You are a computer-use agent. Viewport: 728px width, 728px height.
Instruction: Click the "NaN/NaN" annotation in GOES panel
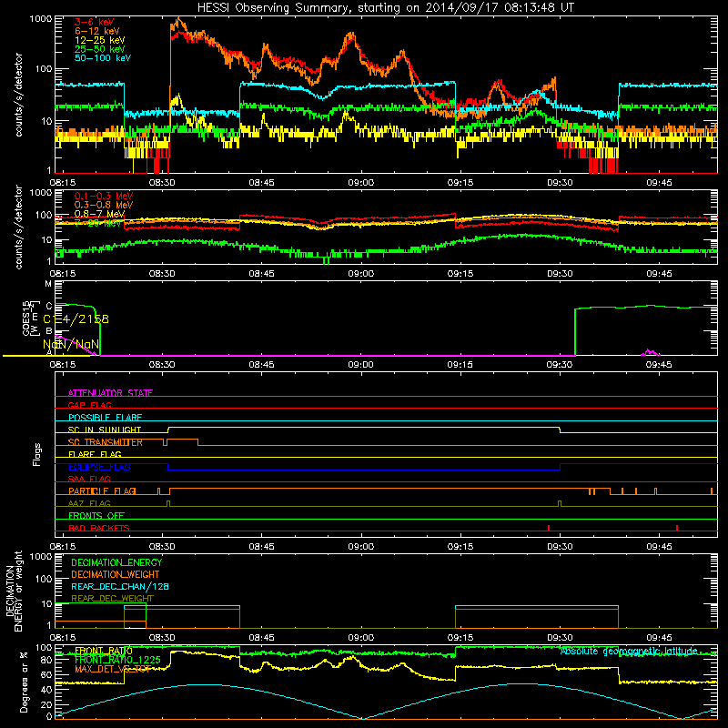click(x=71, y=345)
